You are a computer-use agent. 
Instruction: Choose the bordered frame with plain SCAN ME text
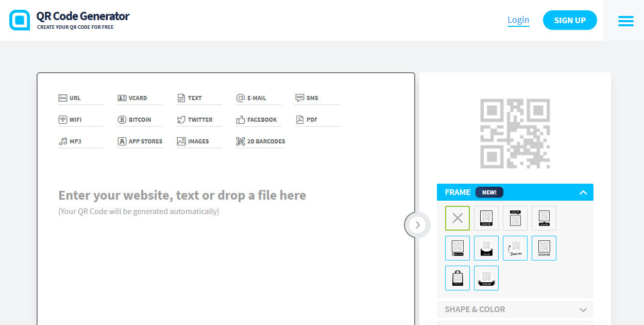coord(544,248)
